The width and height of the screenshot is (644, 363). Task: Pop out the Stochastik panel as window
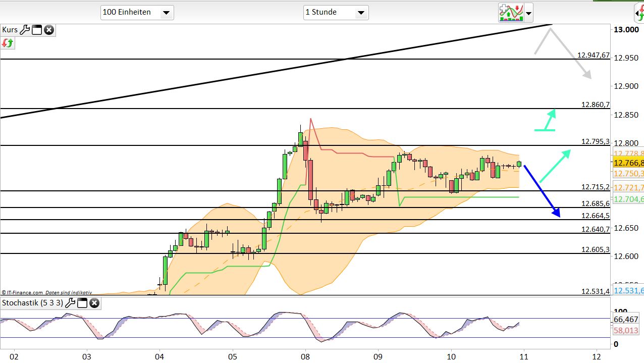(x=82, y=303)
